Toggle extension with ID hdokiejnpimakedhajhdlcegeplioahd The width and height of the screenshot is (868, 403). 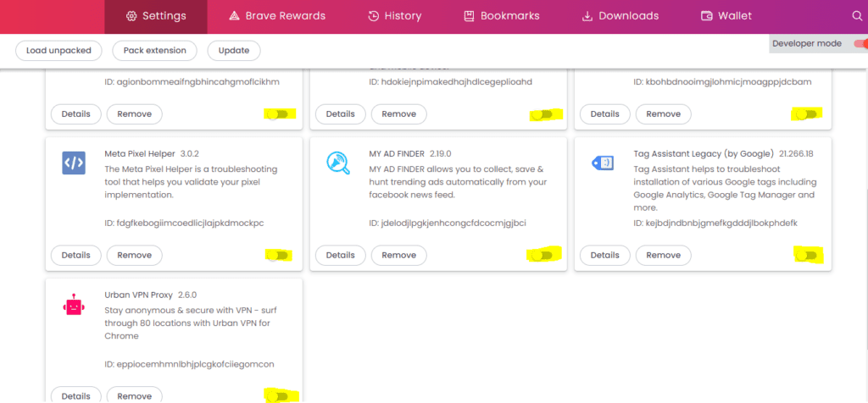point(542,114)
